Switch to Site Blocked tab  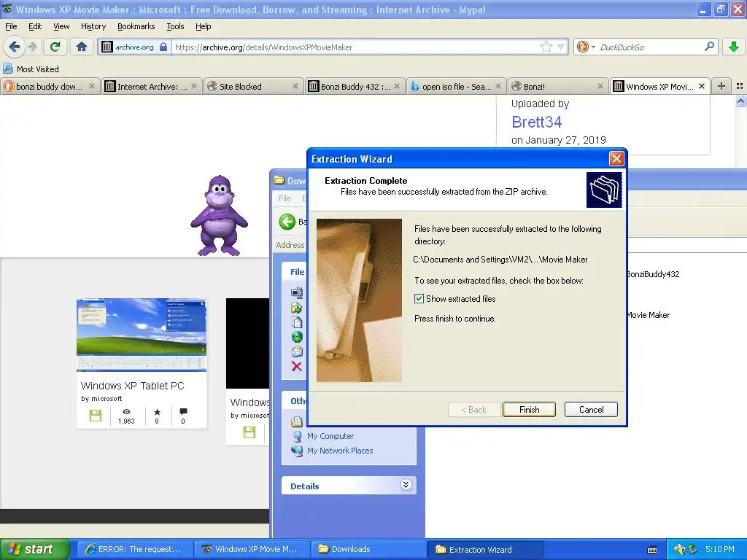(252, 87)
